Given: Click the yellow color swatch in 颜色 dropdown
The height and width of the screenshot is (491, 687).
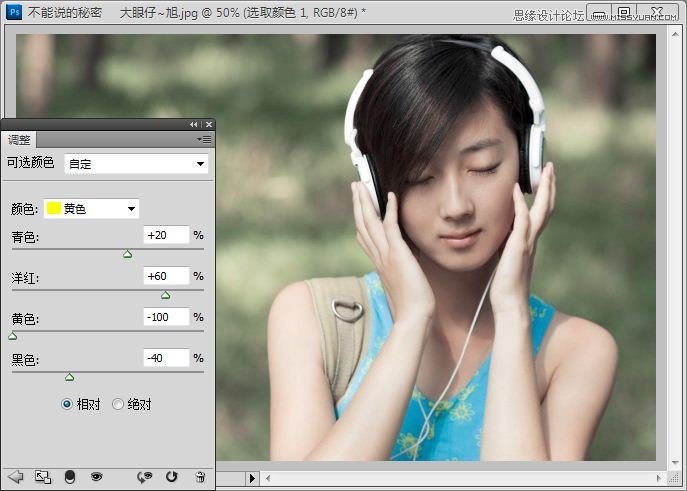Looking at the screenshot, I should [53, 208].
